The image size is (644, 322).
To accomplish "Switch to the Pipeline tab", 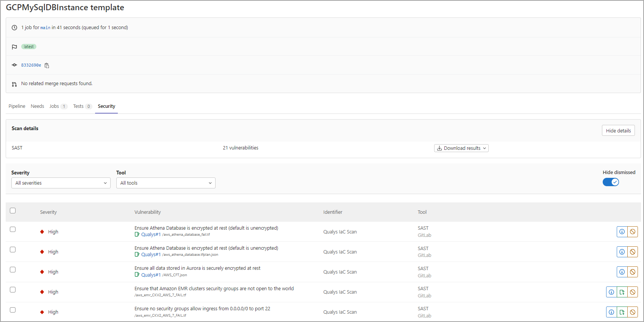I will [x=17, y=106].
